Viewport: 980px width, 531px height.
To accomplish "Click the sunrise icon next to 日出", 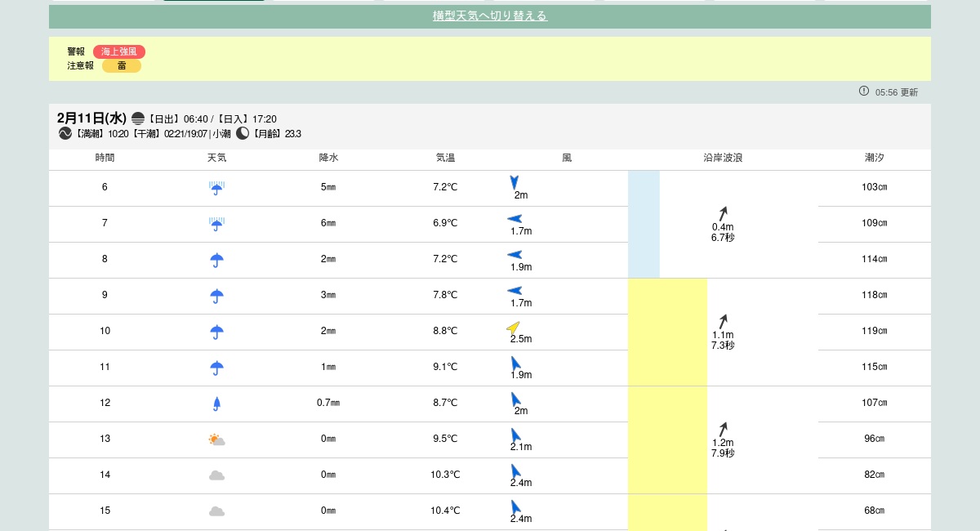I will [x=138, y=118].
